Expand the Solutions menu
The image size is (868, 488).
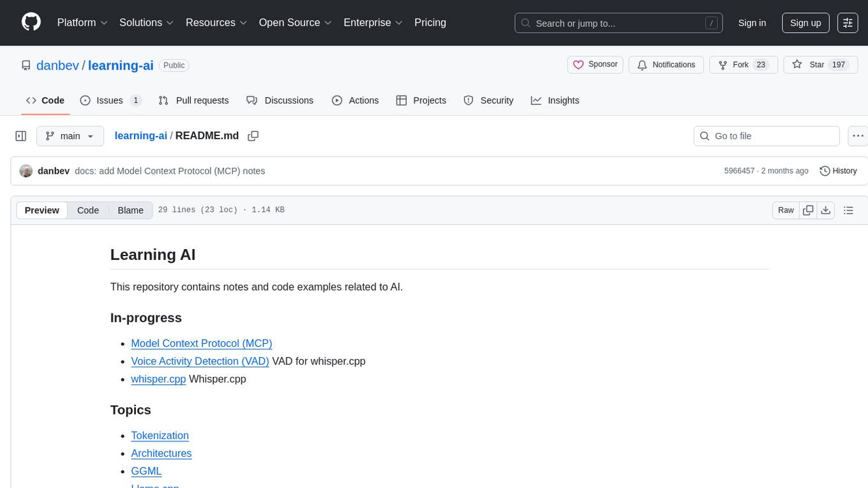point(147,22)
